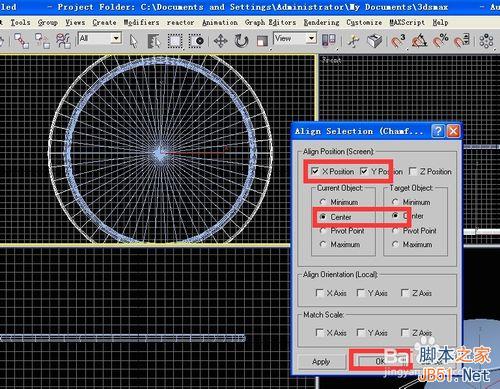This screenshot has height=389, width=500.
Task: Toggle the Spinner Snap icon
Action: [462, 41]
